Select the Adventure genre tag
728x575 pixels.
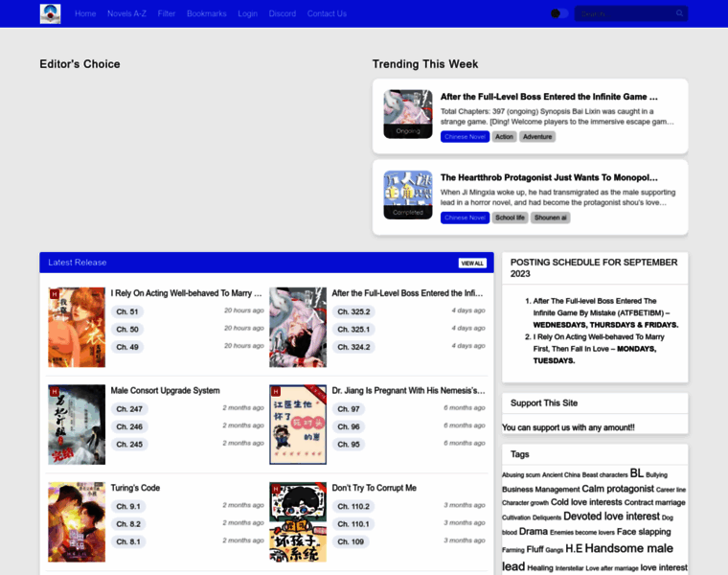coord(537,136)
